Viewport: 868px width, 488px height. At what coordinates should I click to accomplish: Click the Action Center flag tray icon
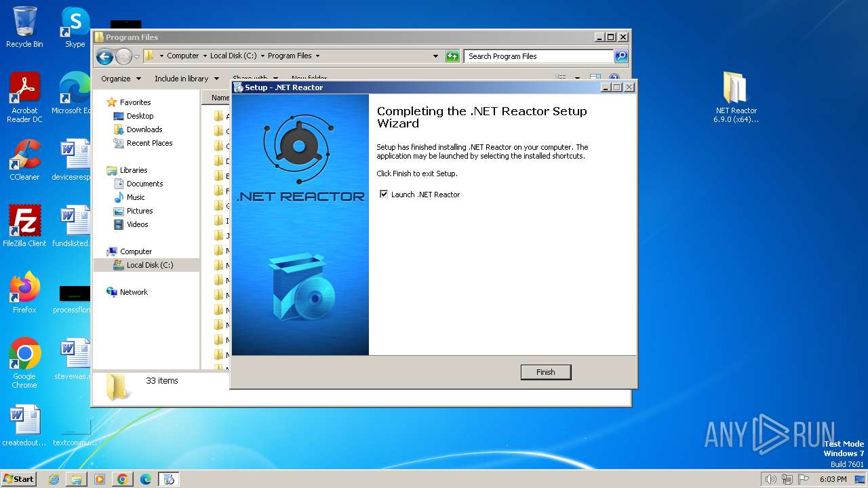(x=804, y=479)
